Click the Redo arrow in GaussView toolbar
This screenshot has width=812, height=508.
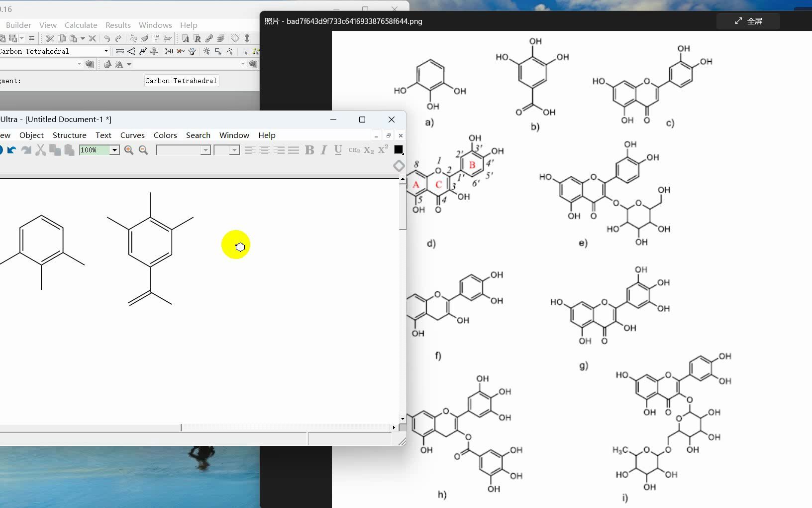(x=119, y=38)
